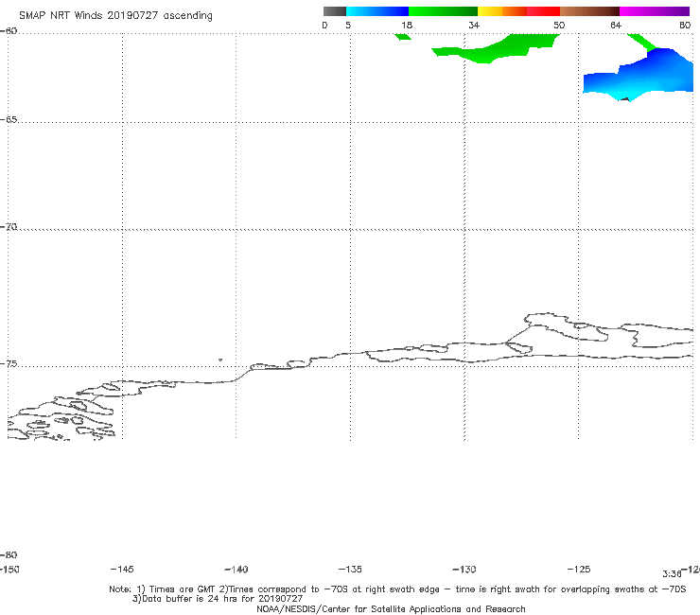Viewport: 700px width, 615px height.
Task: Click the yellow-orange segment after 34 on color bar
Action: click(x=501, y=11)
